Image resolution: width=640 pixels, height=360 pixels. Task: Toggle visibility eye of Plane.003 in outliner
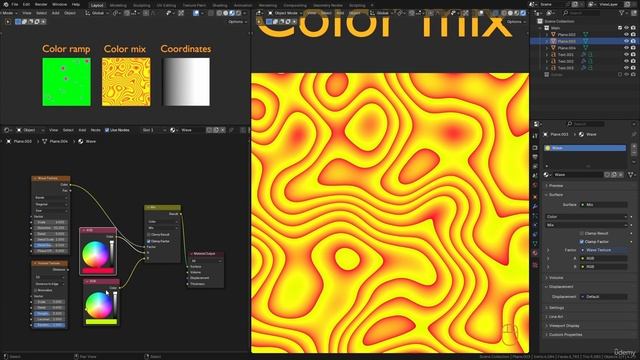point(627,41)
